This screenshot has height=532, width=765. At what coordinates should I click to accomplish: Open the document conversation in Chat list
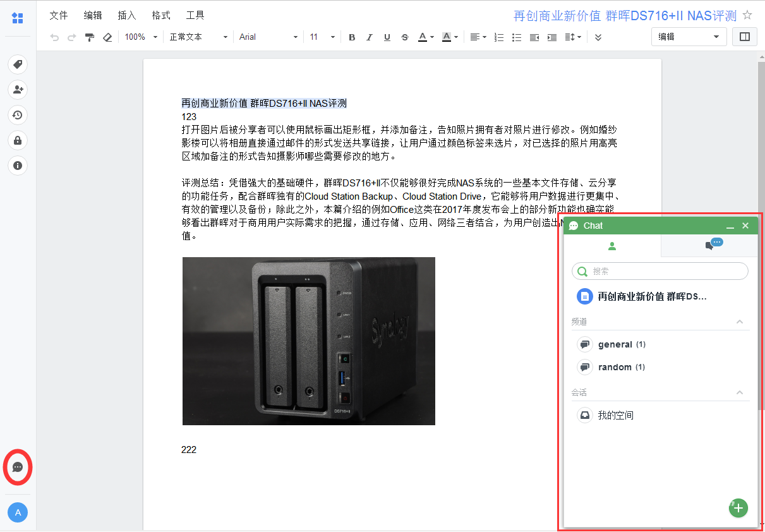point(660,296)
